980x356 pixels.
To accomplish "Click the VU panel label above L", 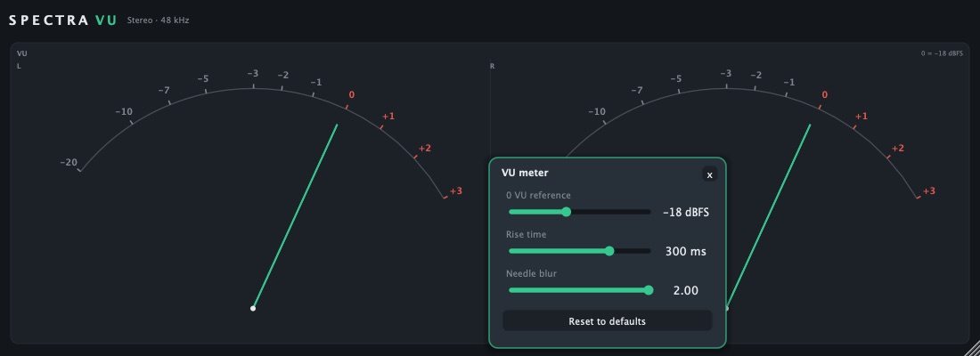I will 22,53.
